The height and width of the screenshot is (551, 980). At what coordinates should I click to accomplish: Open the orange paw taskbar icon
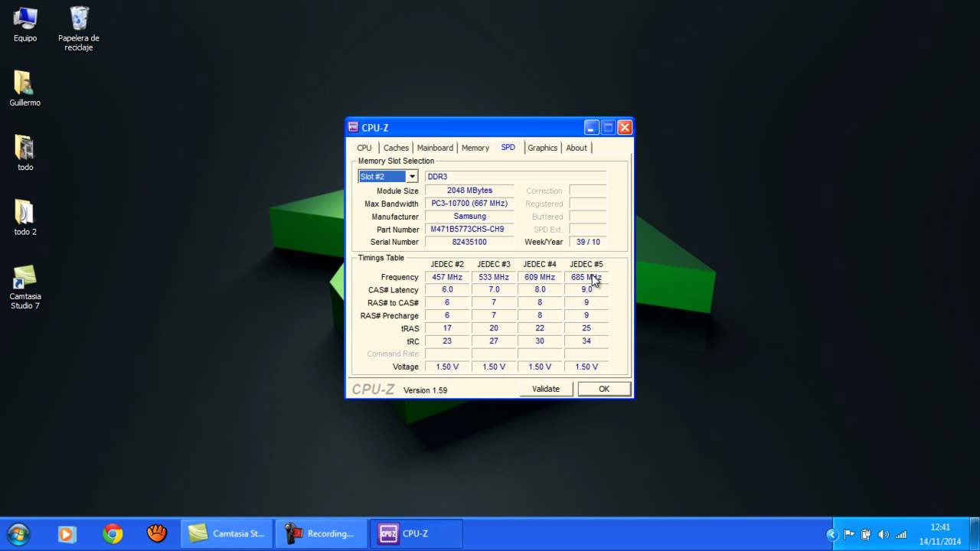[x=157, y=533]
